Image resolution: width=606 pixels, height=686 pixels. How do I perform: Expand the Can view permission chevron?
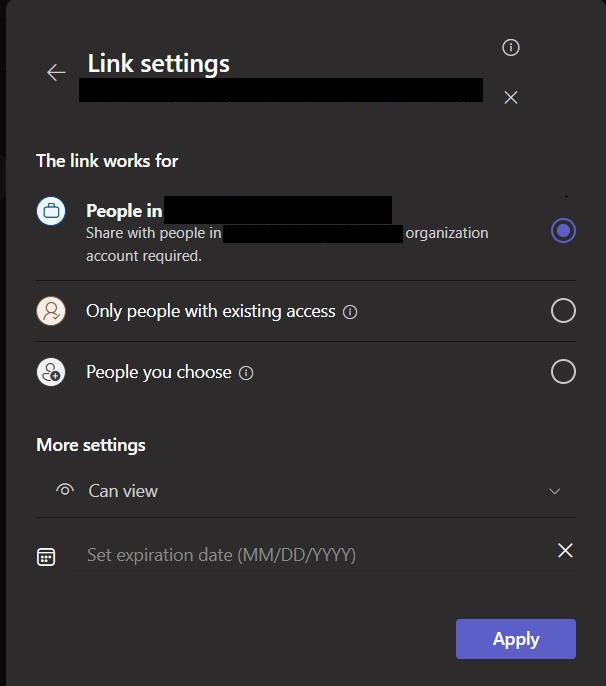point(554,491)
